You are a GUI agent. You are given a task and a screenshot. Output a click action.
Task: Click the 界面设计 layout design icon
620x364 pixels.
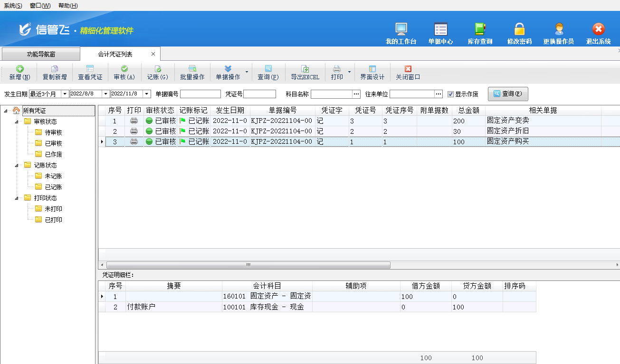tap(372, 69)
